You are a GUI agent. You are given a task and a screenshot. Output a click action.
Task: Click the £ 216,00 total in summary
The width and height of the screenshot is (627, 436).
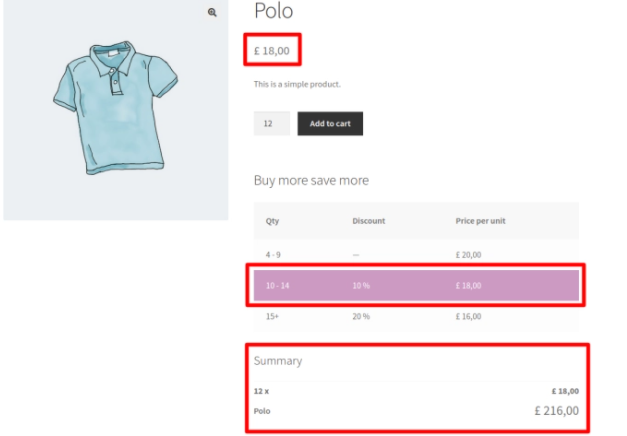click(557, 411)
